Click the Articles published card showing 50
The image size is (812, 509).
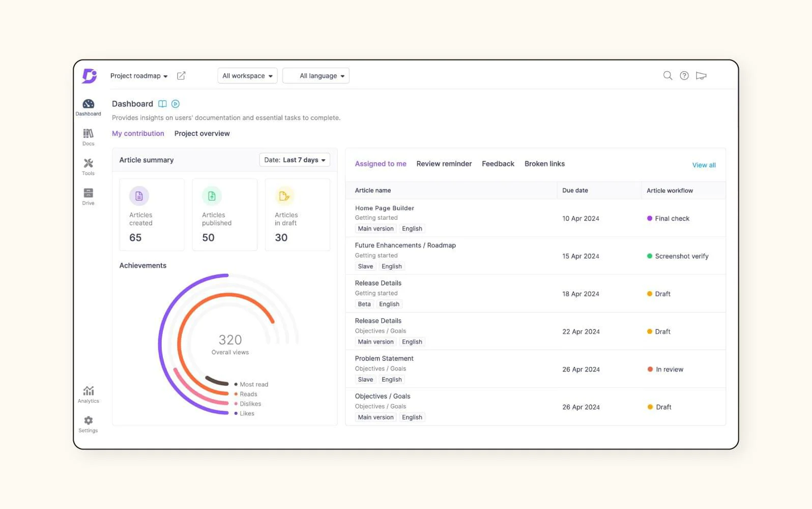pyautogui.click(x=224, y=215)
